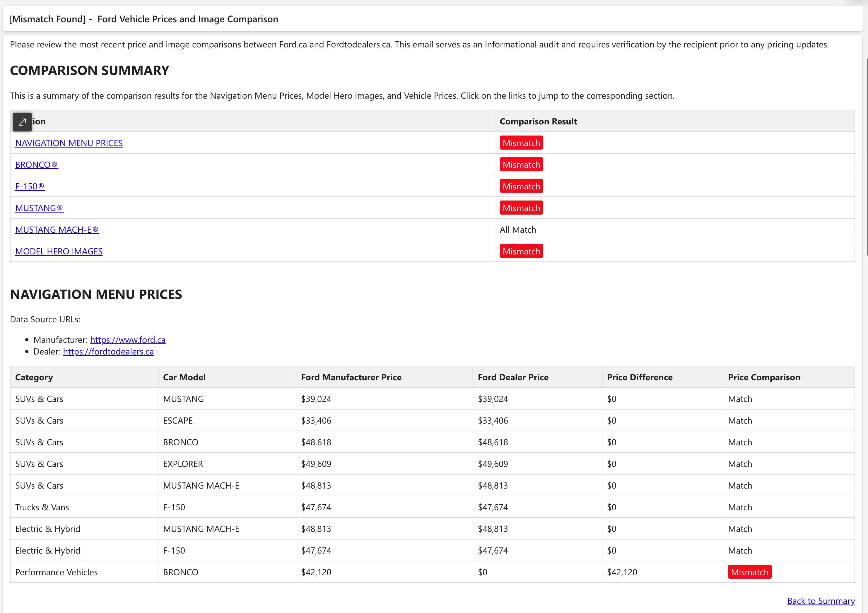
Task: Click the Mismatch badge for NAVIGATION MENU PRICES
Action: pyautogui.click(x=521, y=143)
